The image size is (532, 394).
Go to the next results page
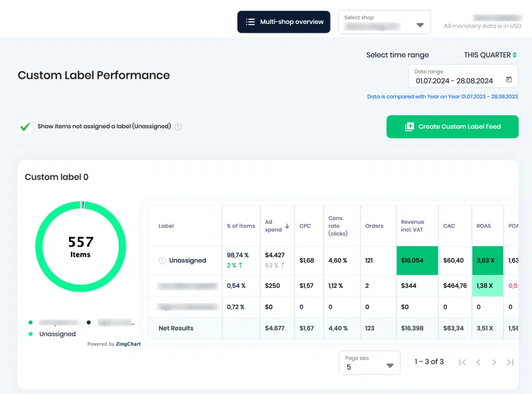tap(494, 362)
